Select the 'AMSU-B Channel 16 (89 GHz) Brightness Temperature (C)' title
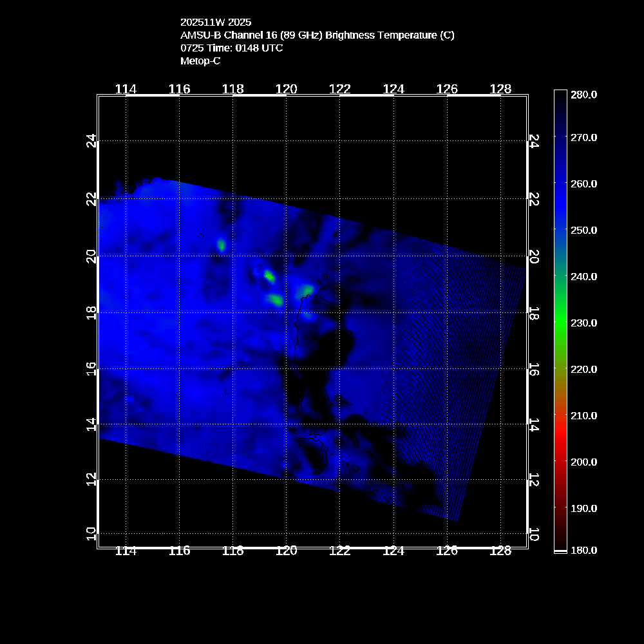This screenshot has height=644, width=644. [317, 35]
